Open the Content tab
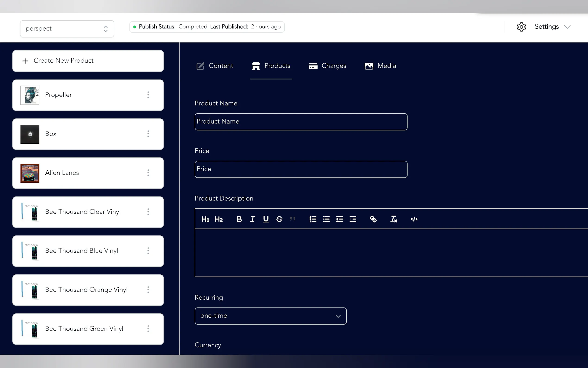Image resolution: width=588 pixels, height=368 pixels. 215,66
